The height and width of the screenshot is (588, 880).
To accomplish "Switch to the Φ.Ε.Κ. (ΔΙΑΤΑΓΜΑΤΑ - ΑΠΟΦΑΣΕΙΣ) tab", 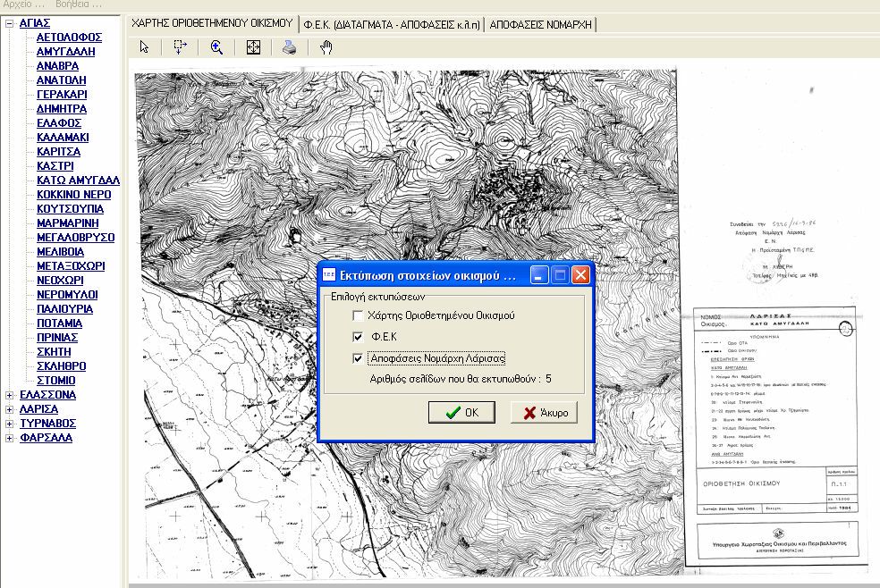I will [392, 24].
